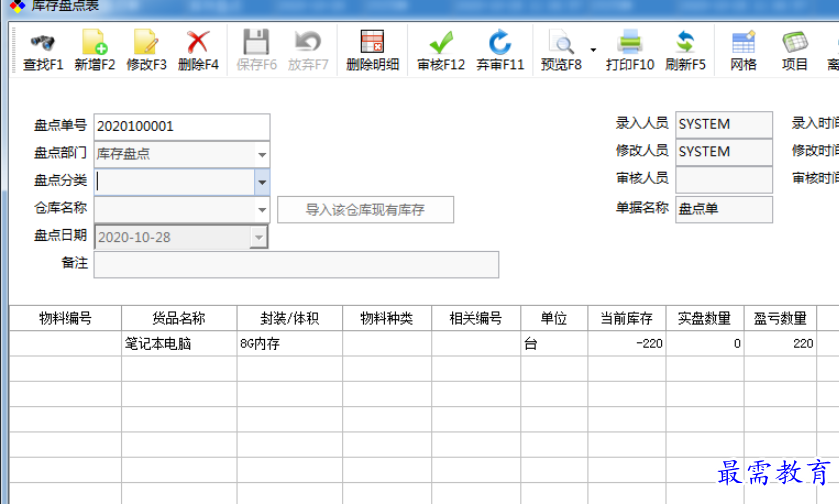This screenshot has height=504, width=839.
Task: Approve document with 审核F12 checkmark
Action: tap(441, 51)
